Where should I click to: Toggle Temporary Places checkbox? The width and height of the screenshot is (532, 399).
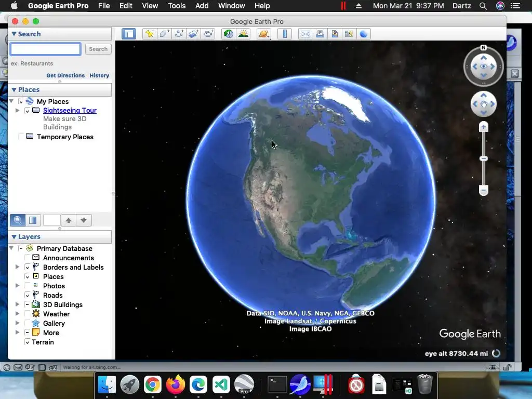tap(21, 137)
